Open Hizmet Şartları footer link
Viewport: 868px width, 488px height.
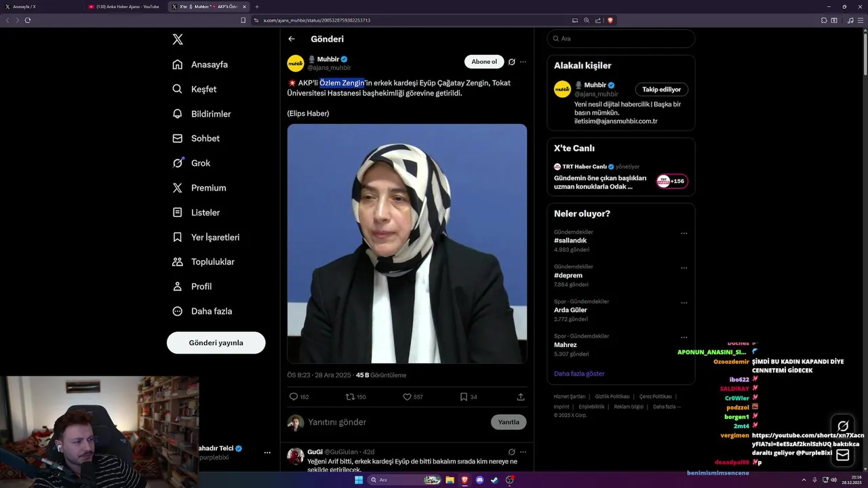pyautogui.click(x=570, y=396)
